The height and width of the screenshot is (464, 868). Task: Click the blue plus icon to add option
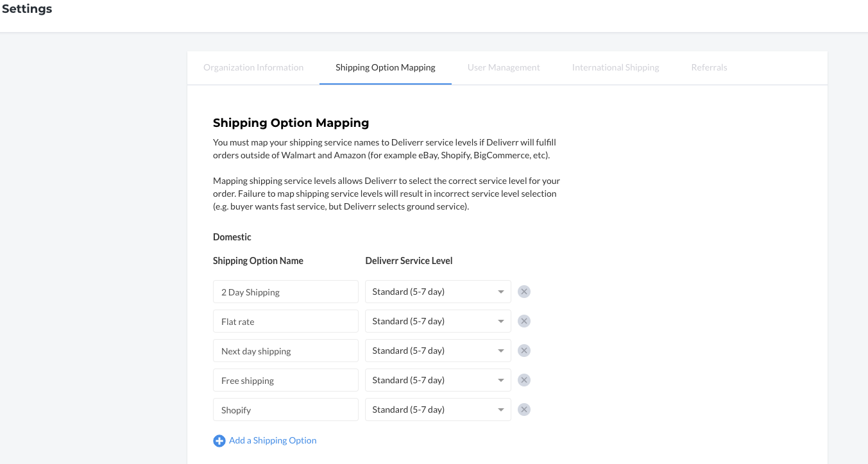[x=219, y=441]
